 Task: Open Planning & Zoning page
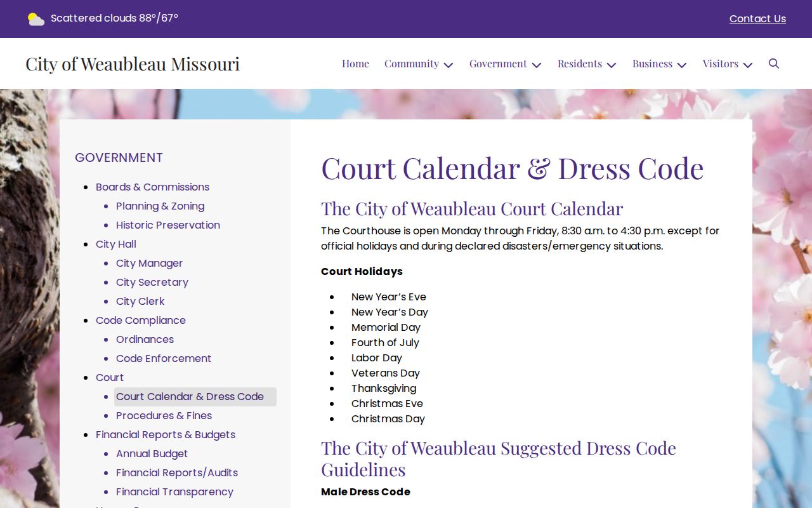pyautogui.click(x=160, y=206)
